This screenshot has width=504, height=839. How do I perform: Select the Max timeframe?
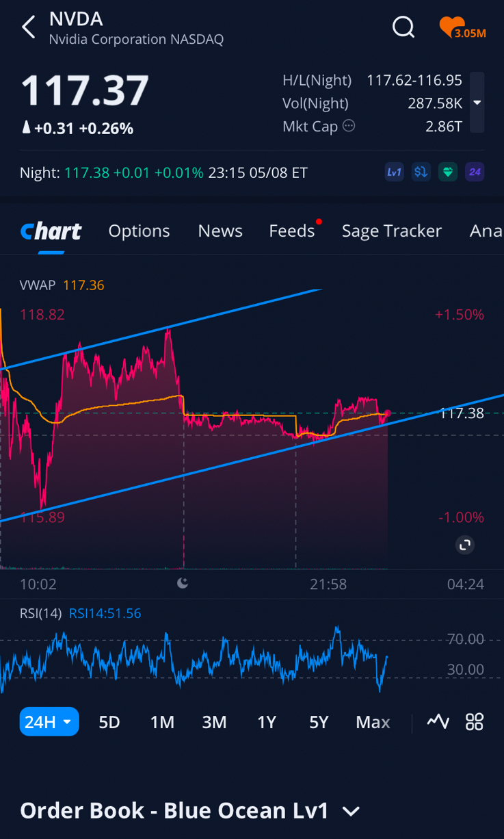373,722
